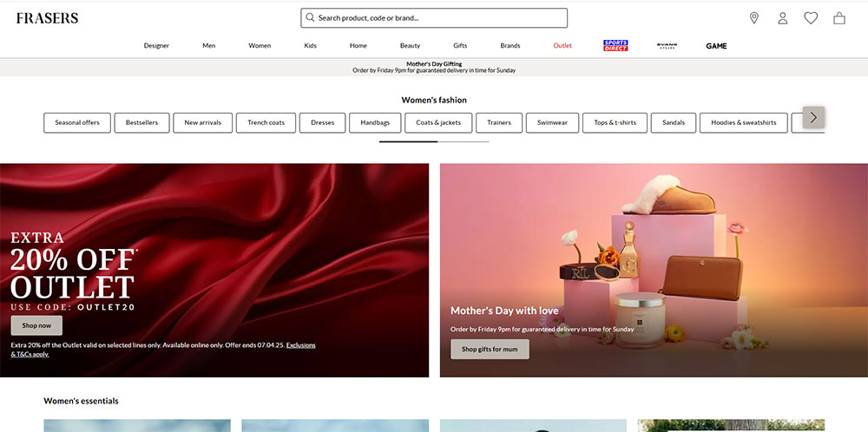Open the shopping bag icon
Screen dimensions: 868x432
[839, 18]
